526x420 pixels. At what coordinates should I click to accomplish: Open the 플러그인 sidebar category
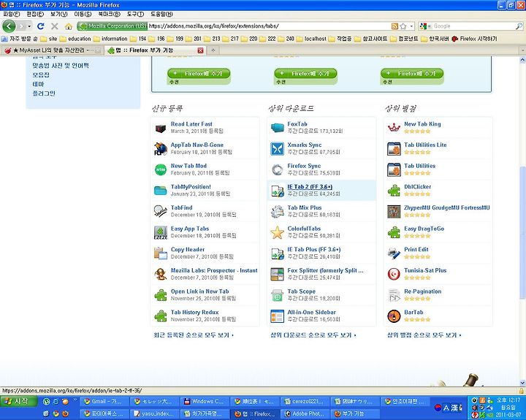[x=44, y=93]
